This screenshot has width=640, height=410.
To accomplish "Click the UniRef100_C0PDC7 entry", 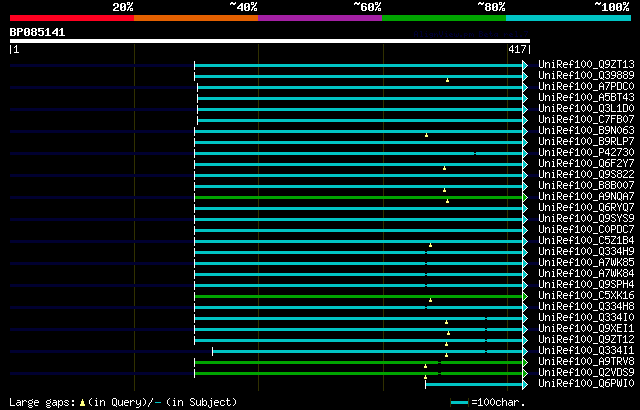I will (x=586, y=230).
